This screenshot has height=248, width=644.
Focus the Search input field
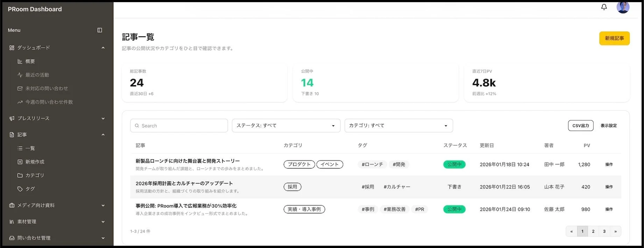pyautogui.click(x=179, y=125)
